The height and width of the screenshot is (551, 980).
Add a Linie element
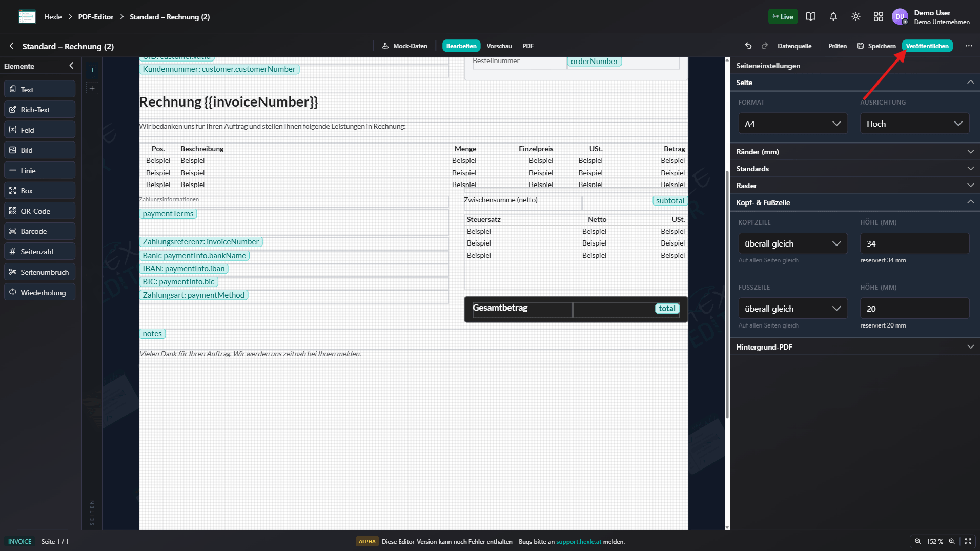coord(39,171)
